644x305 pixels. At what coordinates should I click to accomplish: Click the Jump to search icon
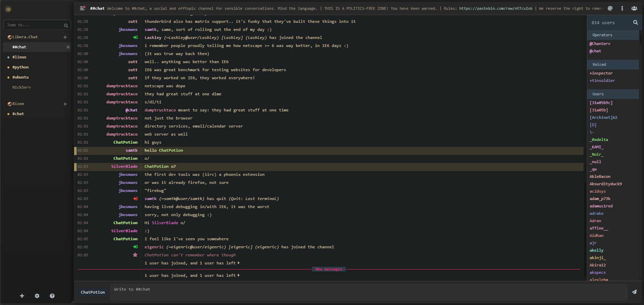pyautogui.click(x=66, y=25)
